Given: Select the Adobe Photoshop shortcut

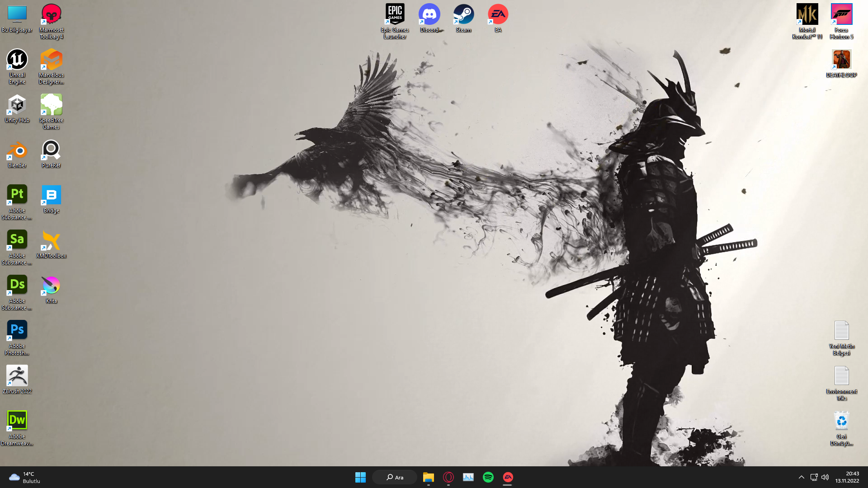Looking at the screenshot, I should (x=17, y=338).
